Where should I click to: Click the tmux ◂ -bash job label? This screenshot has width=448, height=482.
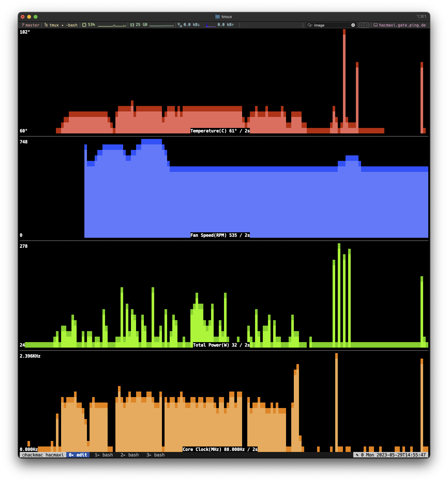pyautogui.click(x=63, y=25)
